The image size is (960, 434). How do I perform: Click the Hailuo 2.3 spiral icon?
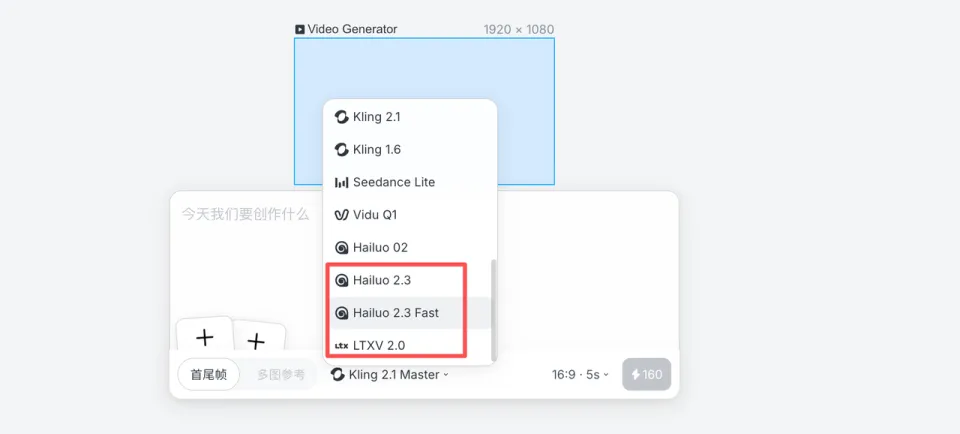point(342,280)
